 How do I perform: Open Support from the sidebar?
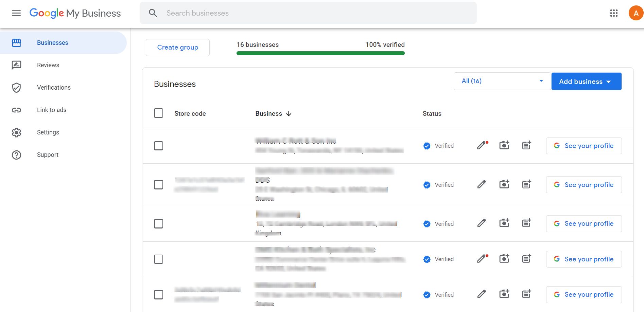48,154
